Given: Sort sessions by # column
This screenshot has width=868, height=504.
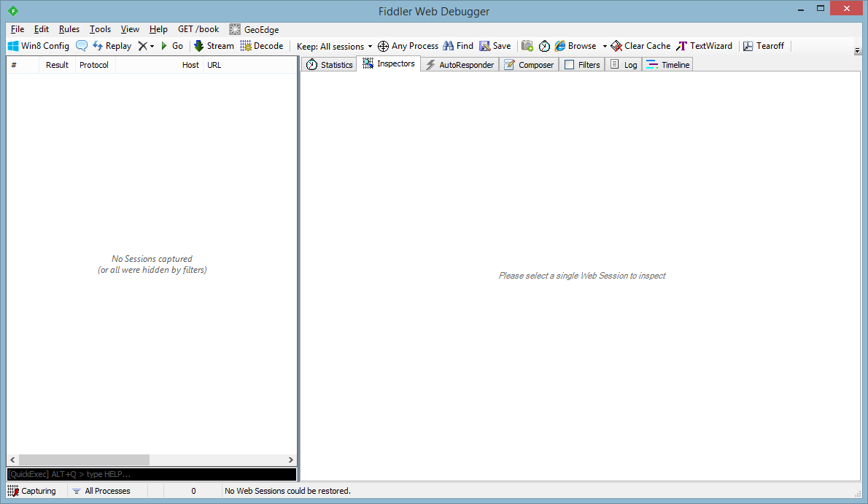Looking at the screenshot, I should pos(23,65).
